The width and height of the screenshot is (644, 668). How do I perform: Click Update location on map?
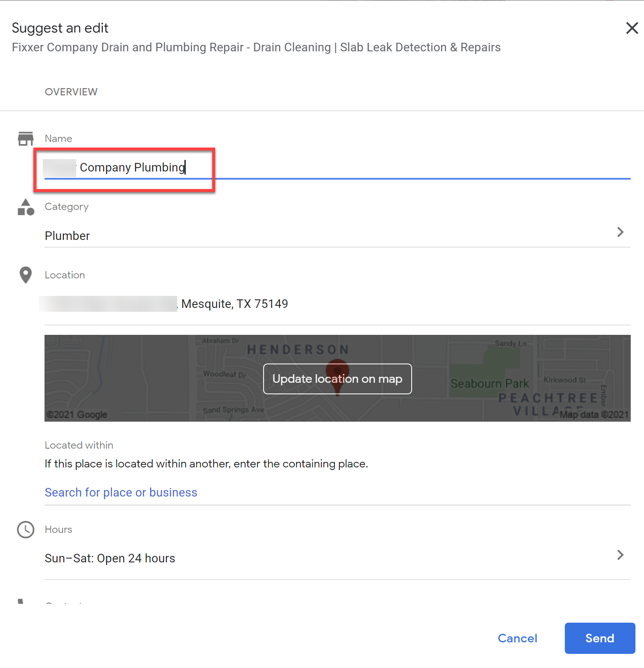[337, 378]
